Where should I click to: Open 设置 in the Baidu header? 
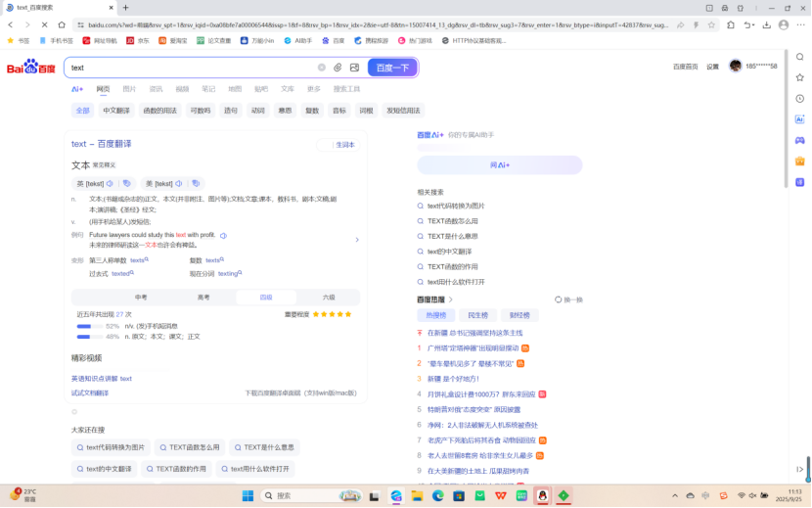pos(713,67)
